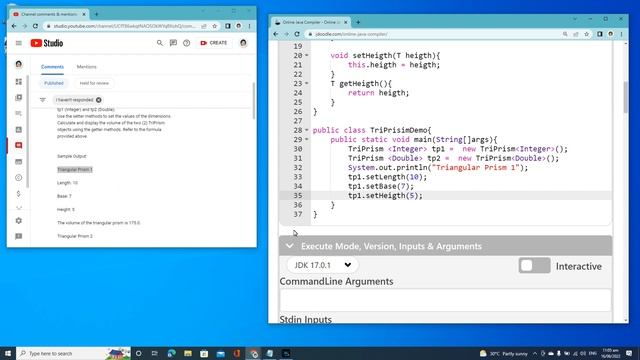This screenshot has width=640, height=360.
Task: Open Comments icon in Studio sidebar
Action: point(18,145)
